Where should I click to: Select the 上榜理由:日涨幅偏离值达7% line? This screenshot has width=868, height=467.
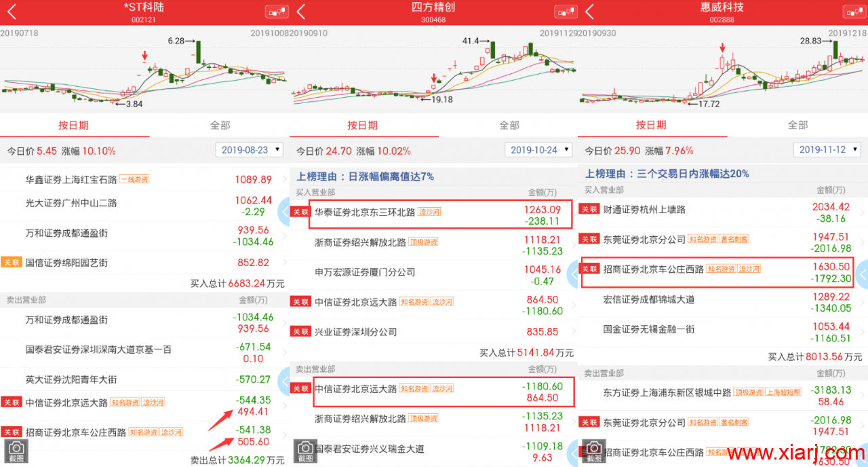point(365,176)
